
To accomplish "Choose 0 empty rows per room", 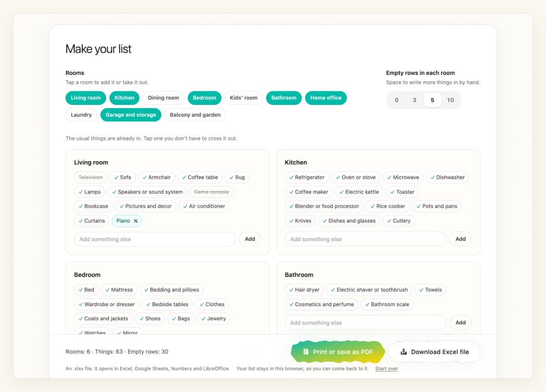I will pyautogui.click(x=397, y=100).
